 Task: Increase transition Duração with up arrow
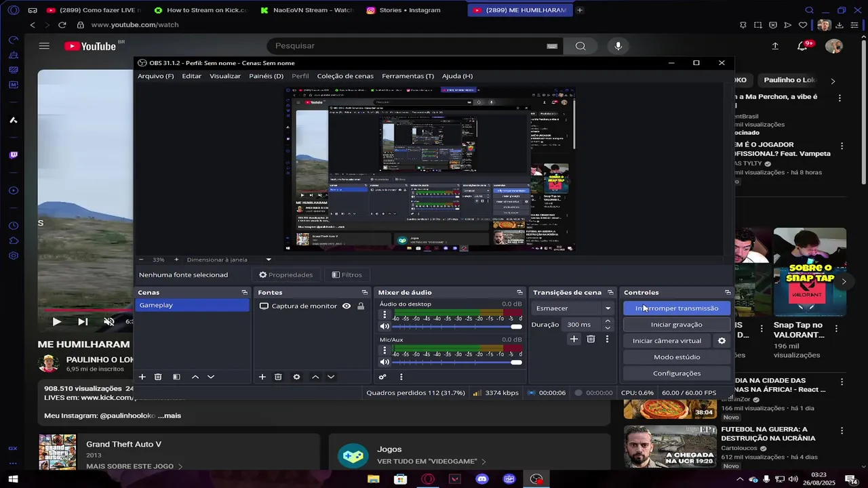pyautogui.click(x=608, y=321)
